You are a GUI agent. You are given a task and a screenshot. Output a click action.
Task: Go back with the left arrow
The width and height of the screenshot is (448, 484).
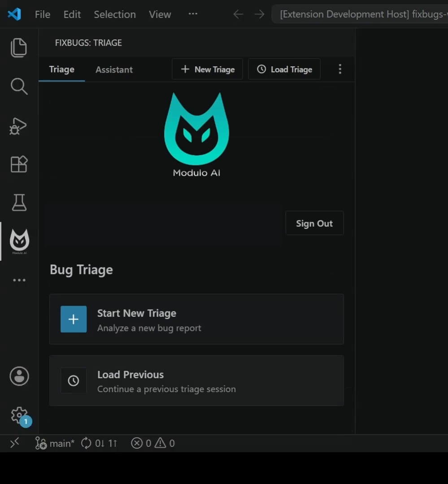coord(238,14)
